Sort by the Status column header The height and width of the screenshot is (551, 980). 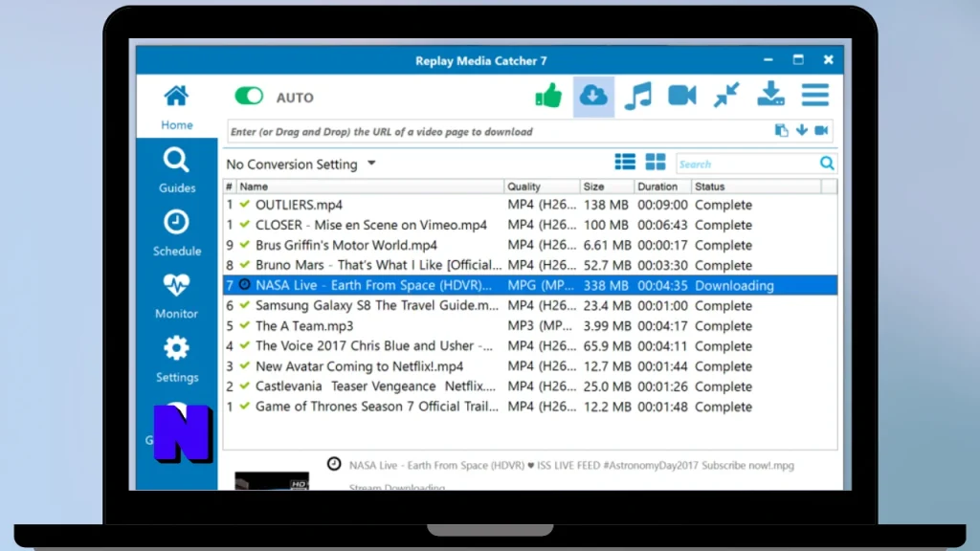pos(756,187)
